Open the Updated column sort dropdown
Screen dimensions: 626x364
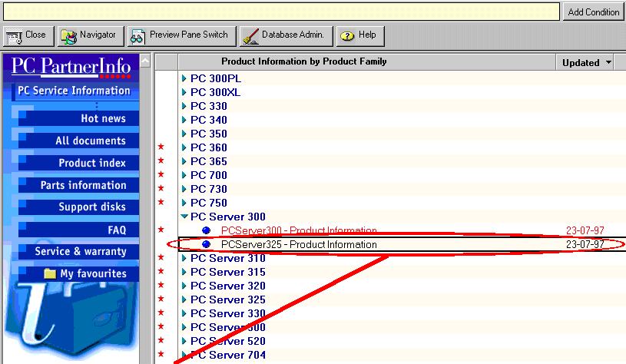pyautogui.click(x=609, y=62)
